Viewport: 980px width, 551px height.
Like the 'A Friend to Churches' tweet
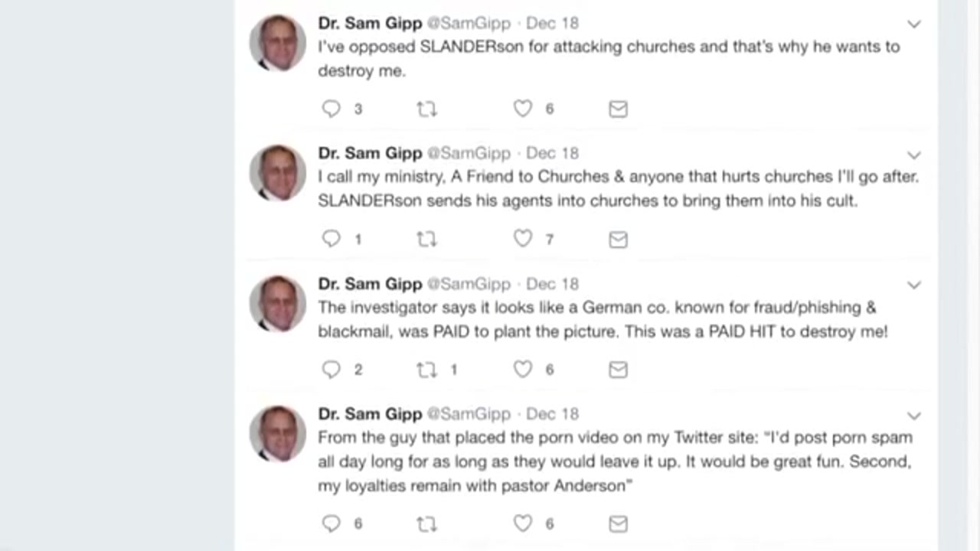pyautogui.click(x=523, y=239)
